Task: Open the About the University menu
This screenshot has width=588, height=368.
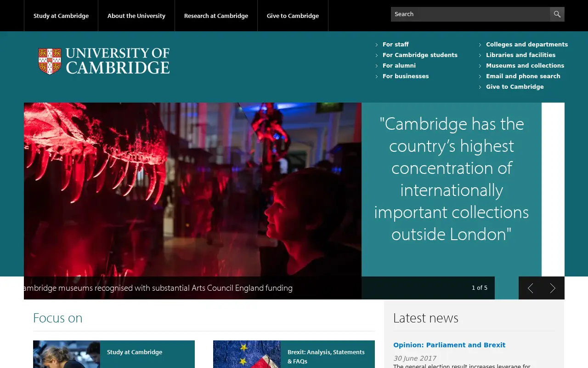Action: point(136,16)
